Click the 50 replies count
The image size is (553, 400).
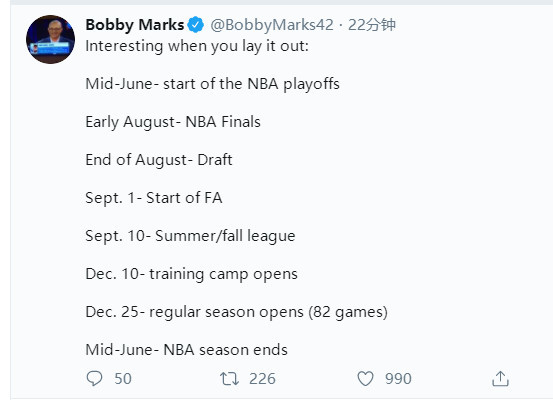(x=123, y=379)
